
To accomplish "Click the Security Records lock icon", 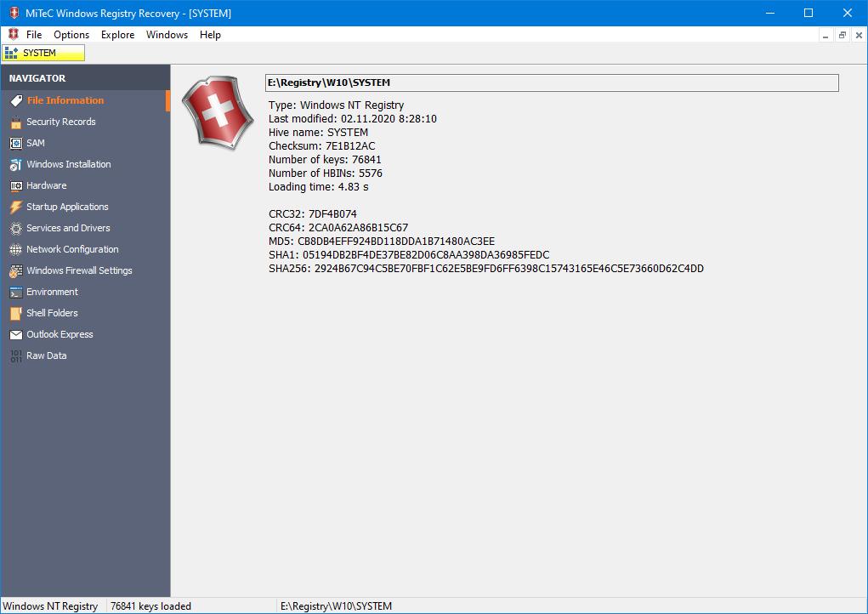I will click(15, 122).
